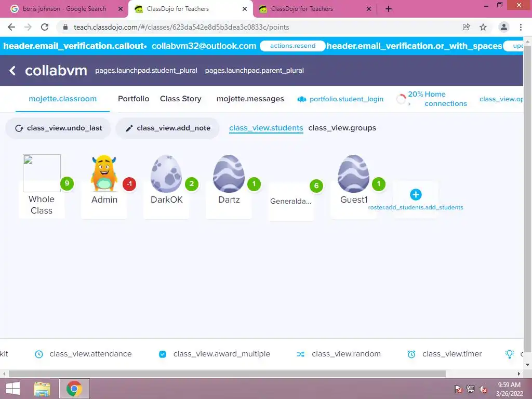Image resolution: width=532 pixels, height=399 pixels.
Task: Toggle the class_view.award_multiple checkbox
Action: pyautogui.click(x=163, y=354)
